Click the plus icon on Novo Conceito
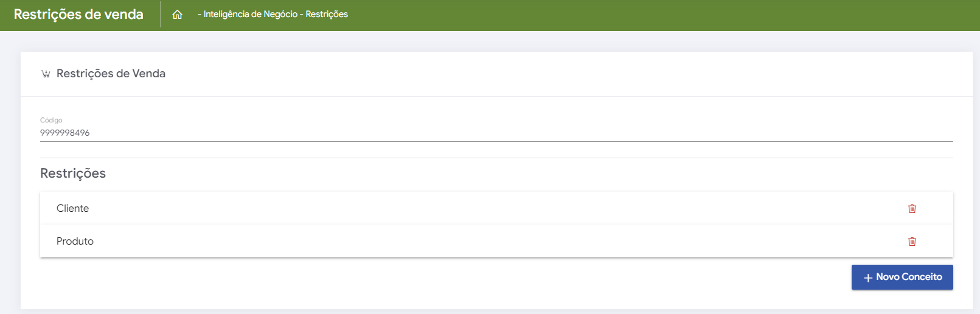The height and width of the screenshot is (314, 980). 868,277
